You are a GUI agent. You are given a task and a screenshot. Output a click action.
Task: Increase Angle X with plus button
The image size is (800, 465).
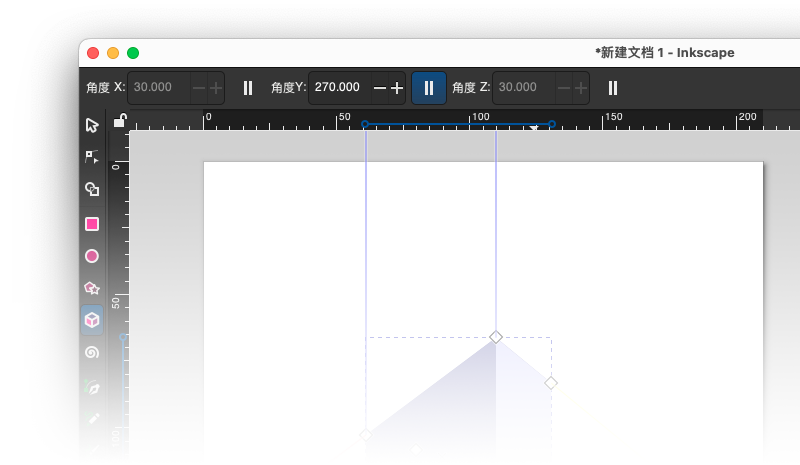click(216, 88)
